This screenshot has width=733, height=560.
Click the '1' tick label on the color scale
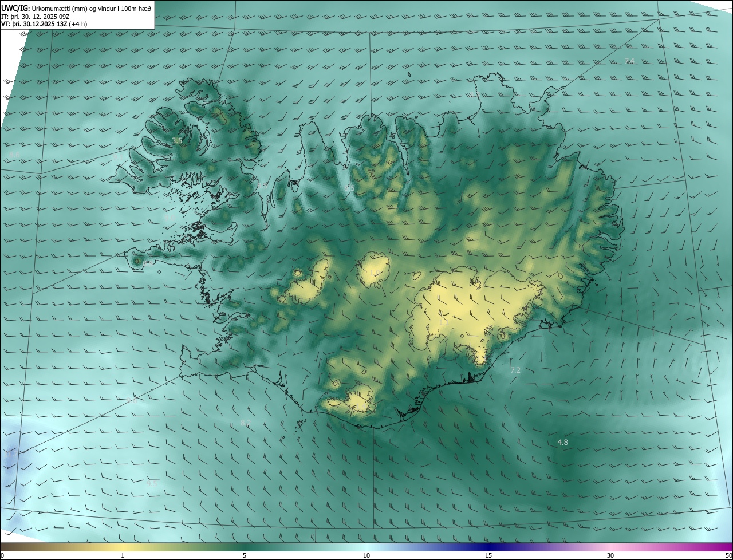click(x=123, y=555)
